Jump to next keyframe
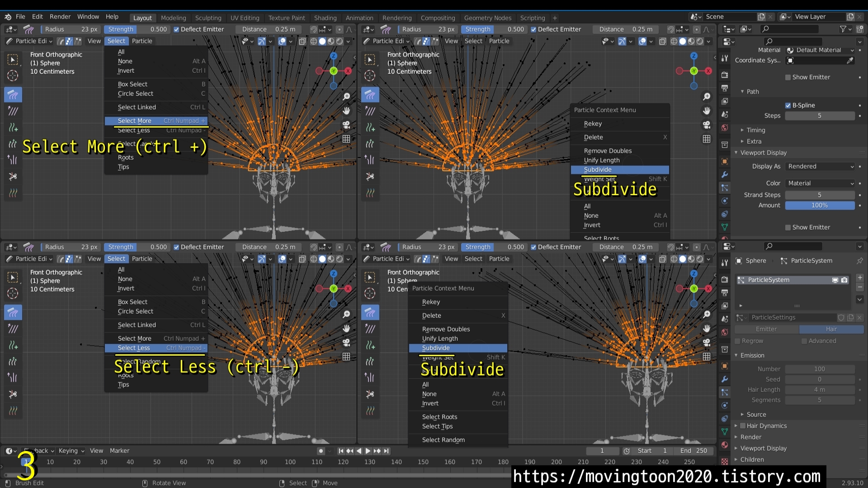Screen dimensions: 868x488 point(377,451)
